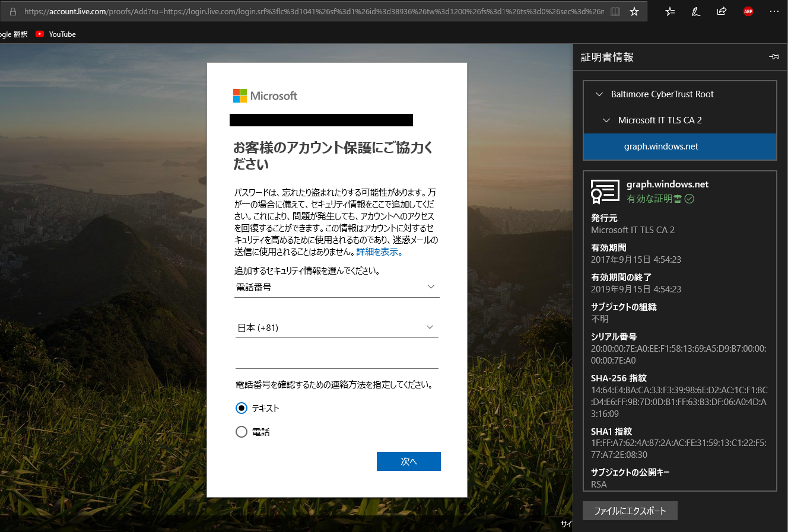Click the lock icon in address bar
The image size is (788, 532).
13,11
